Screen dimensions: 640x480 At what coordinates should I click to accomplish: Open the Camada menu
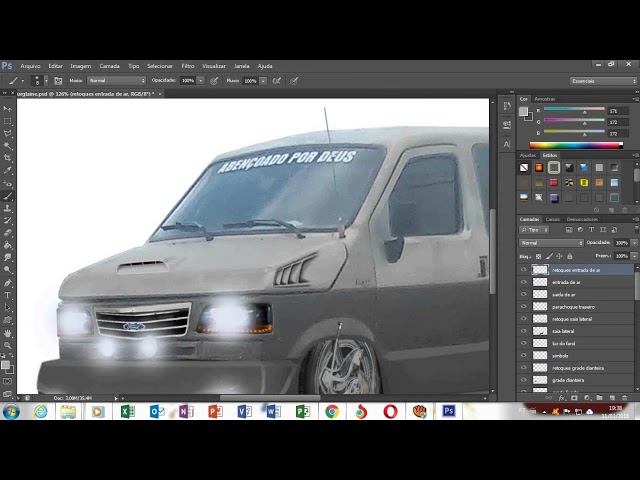(109, 66)
